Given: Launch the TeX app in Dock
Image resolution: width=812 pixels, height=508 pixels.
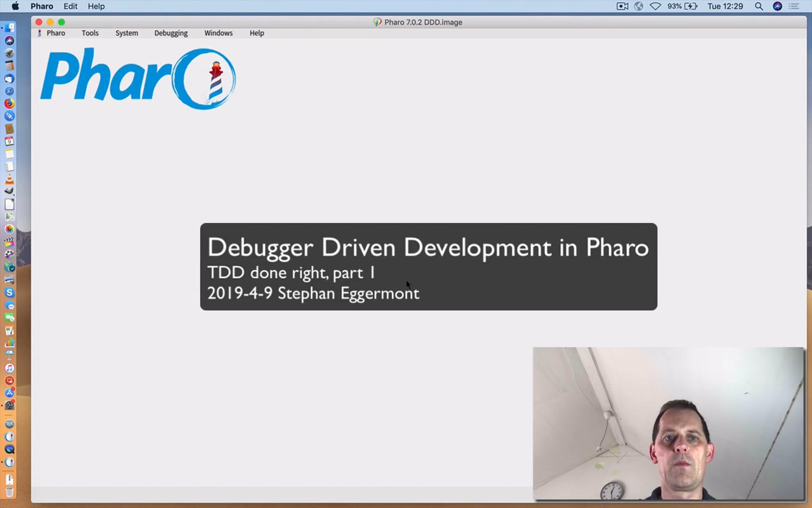Looking at the screenshot, I should [x=9, y=424].
